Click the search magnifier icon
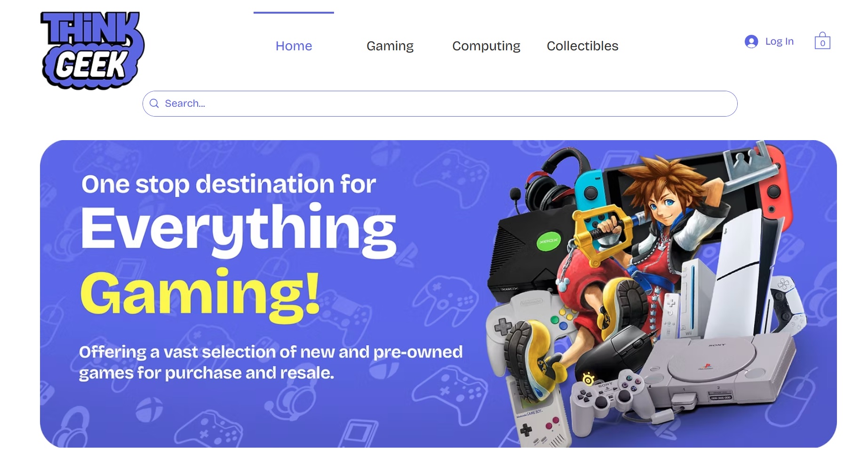Viewport: 868px width, 450px height. (x=154, y=103)
